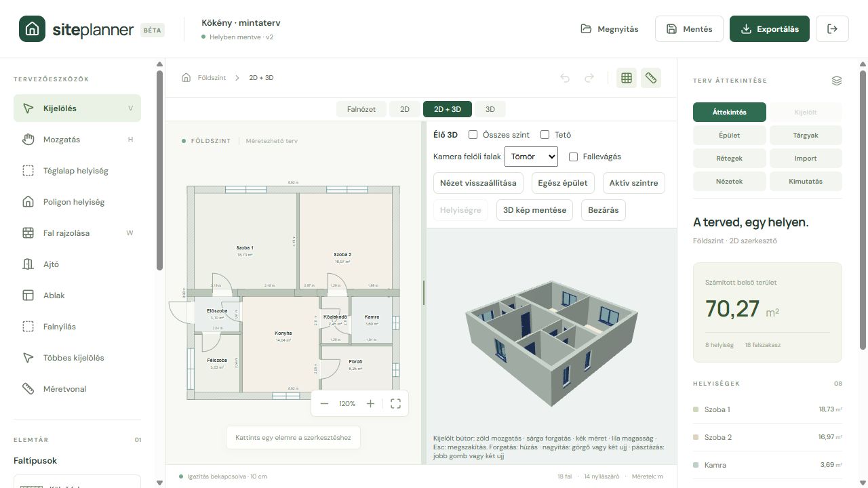
Task: Click the 120% zoom level value
Action: (347, 404)
